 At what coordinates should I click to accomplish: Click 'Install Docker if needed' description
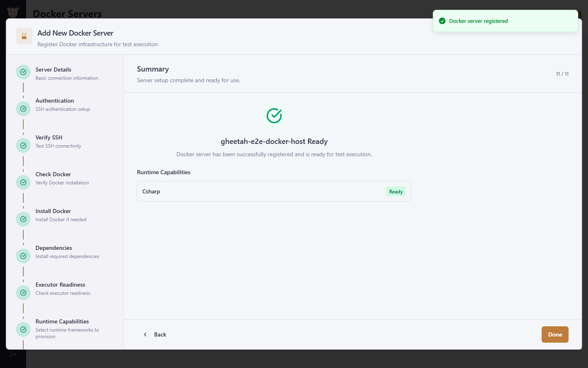(x=61, y=220)
